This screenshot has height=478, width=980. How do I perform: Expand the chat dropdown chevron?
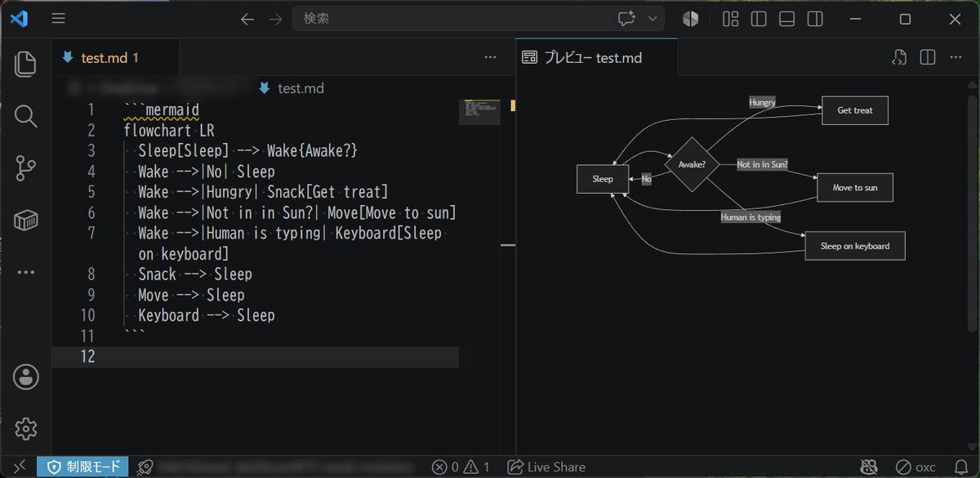653,19
